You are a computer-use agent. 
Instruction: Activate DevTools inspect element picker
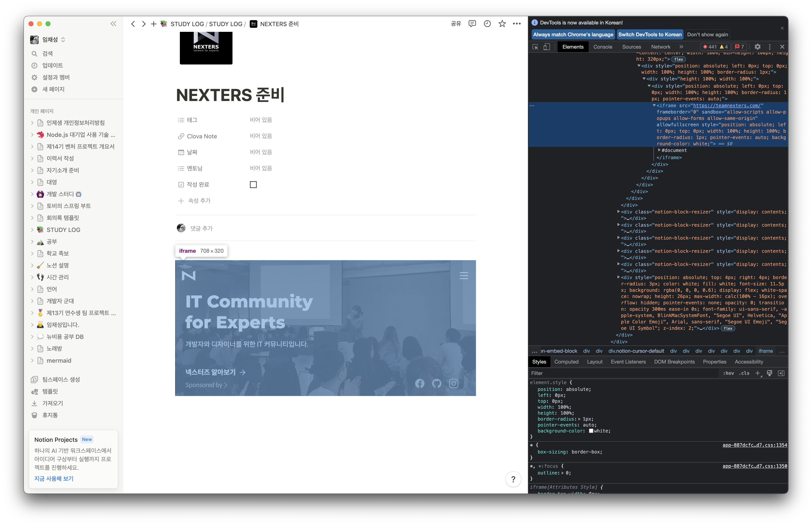(x=535, y=47)
